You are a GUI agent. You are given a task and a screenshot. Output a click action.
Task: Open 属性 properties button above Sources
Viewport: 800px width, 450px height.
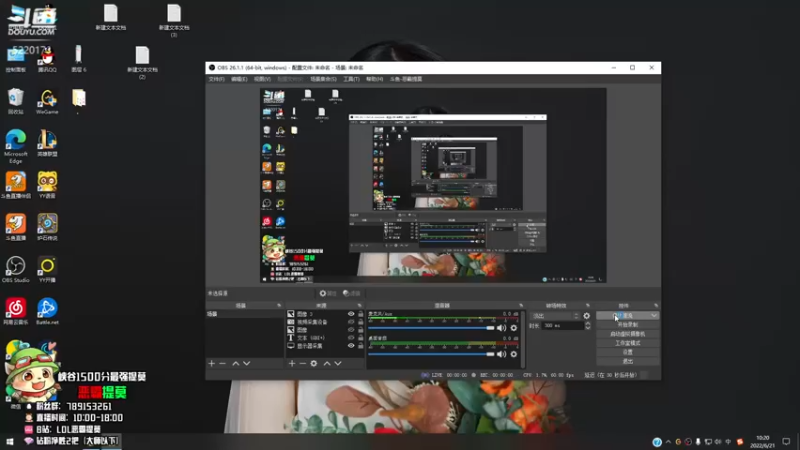328,293
